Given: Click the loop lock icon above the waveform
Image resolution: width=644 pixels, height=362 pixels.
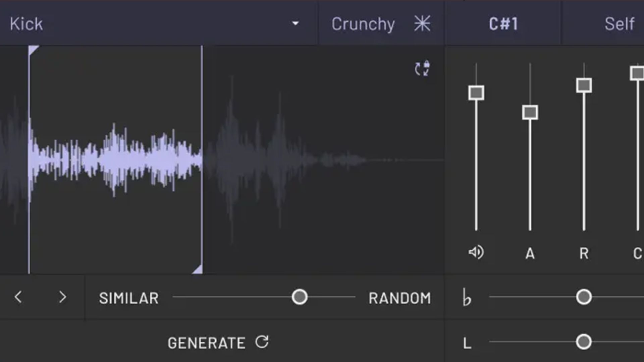Looking at the screenshot, I should (x=422, y=69).
